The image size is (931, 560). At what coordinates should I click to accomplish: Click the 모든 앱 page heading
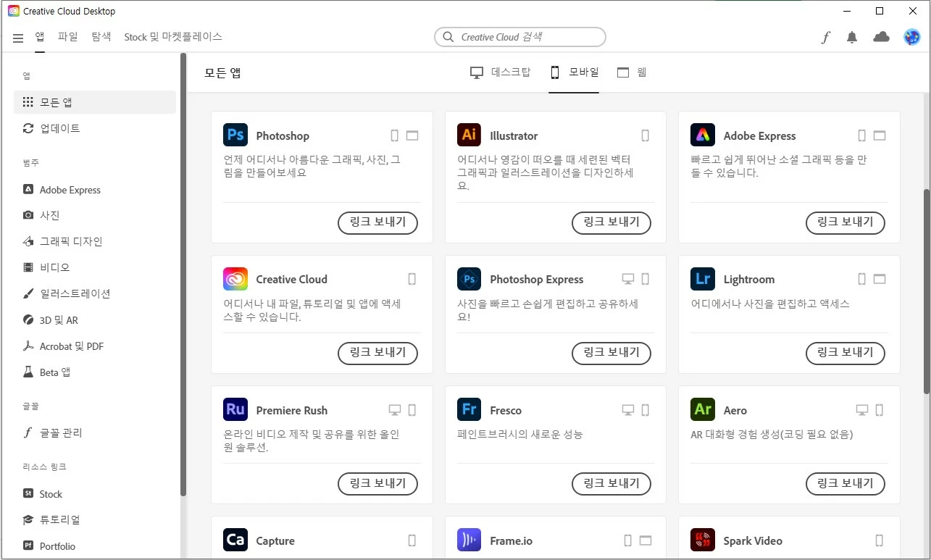pos(222,72)
